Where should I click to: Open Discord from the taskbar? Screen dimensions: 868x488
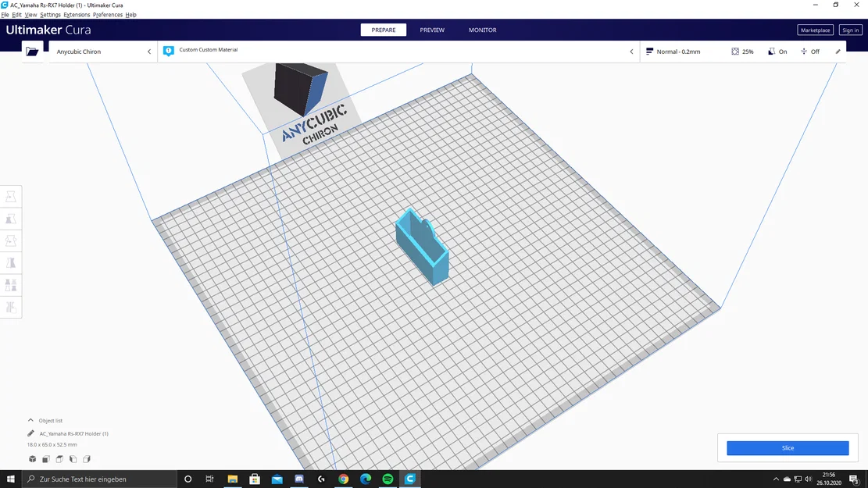click(299, 479)
